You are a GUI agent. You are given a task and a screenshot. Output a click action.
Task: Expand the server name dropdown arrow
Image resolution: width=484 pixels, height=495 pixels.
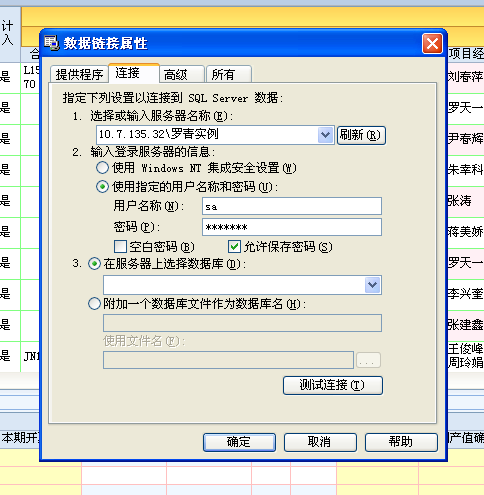coord(325,135)
